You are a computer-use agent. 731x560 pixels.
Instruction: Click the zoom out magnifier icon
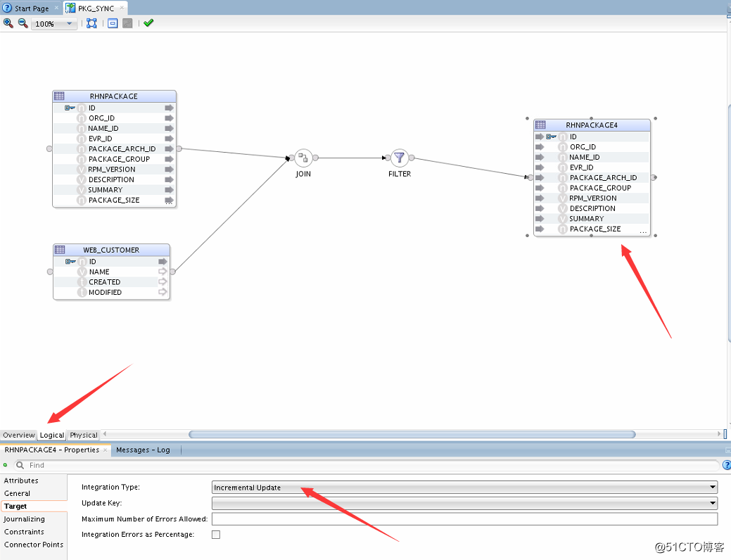(23, 23)
